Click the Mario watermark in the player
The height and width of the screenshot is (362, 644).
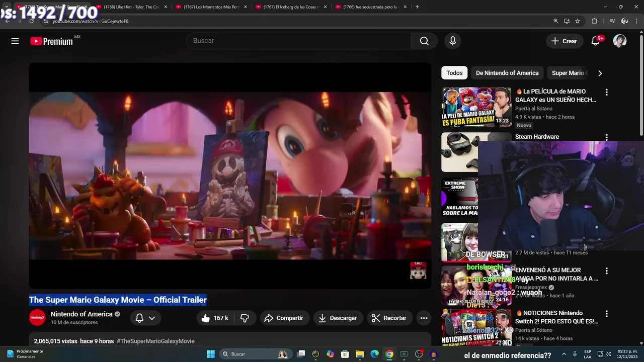click(418, 270)
